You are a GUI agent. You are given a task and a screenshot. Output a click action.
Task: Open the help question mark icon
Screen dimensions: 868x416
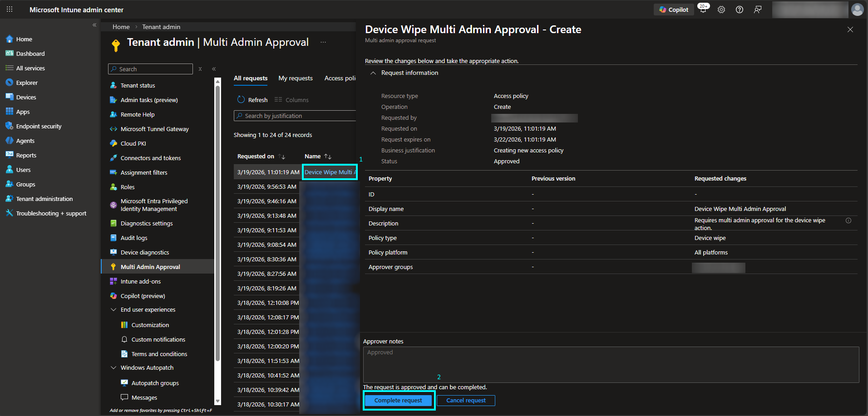740,10
